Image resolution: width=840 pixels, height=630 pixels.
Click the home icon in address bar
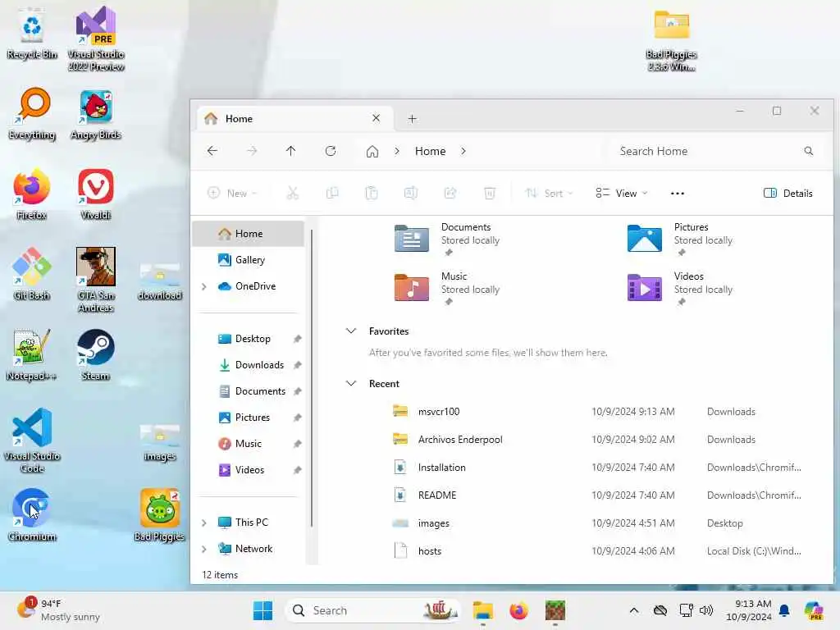372,152
